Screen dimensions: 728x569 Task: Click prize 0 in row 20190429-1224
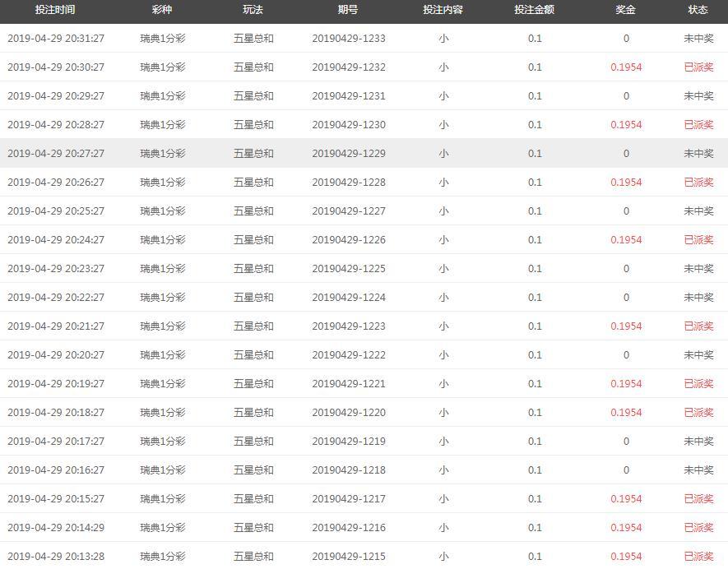(626, 298)
